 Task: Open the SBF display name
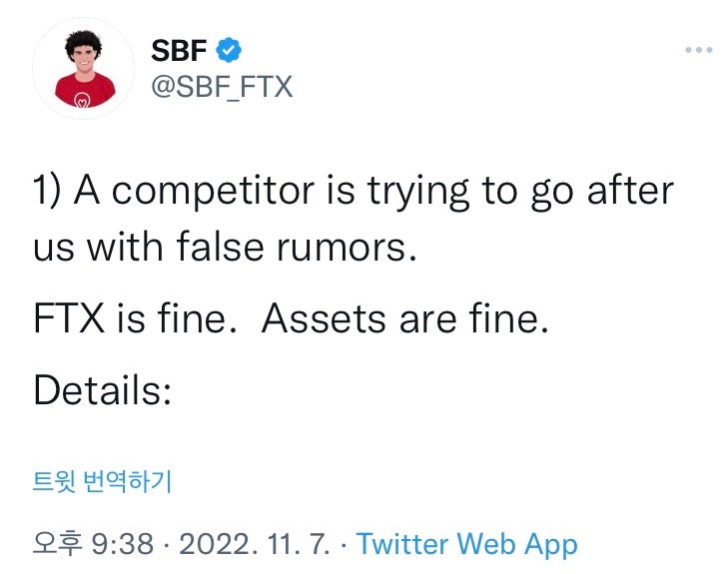tap(179, 50)
